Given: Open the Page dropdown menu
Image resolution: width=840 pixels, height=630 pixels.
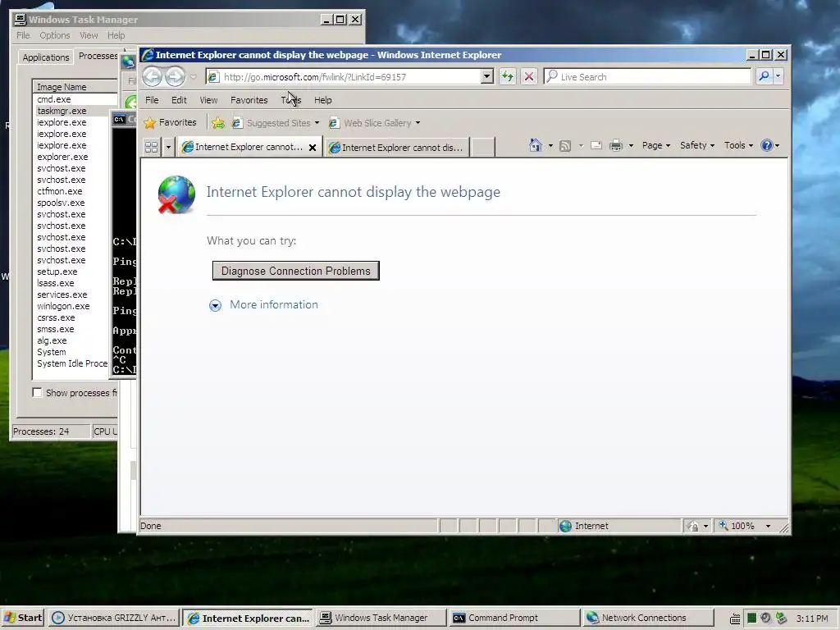Looking at the screenshot, I should 655,145.
